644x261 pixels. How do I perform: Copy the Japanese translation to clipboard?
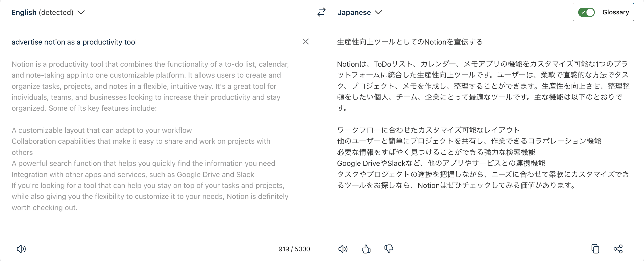click(595, 249)
